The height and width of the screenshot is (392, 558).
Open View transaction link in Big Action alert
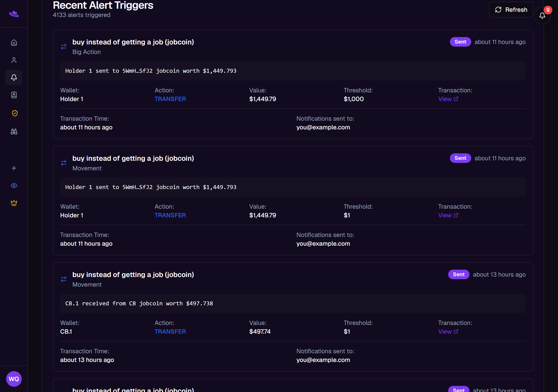tap(448, 99)
